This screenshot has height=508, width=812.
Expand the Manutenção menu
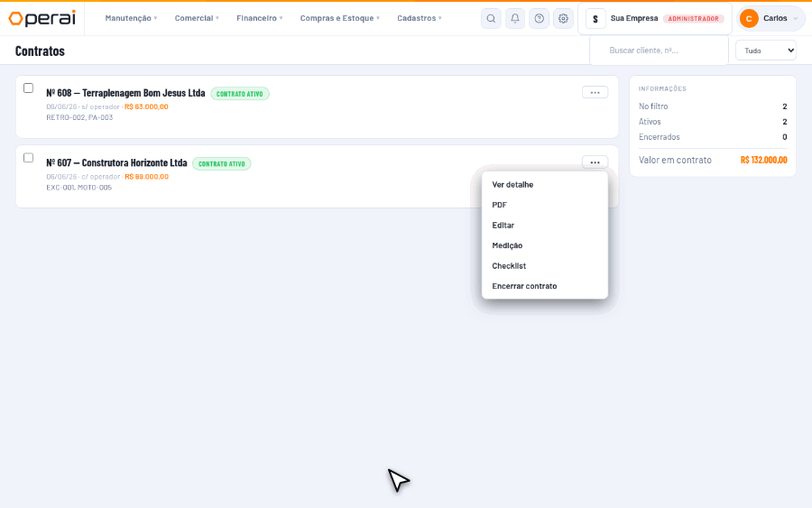pyautogui.click(x=131, y=18)
